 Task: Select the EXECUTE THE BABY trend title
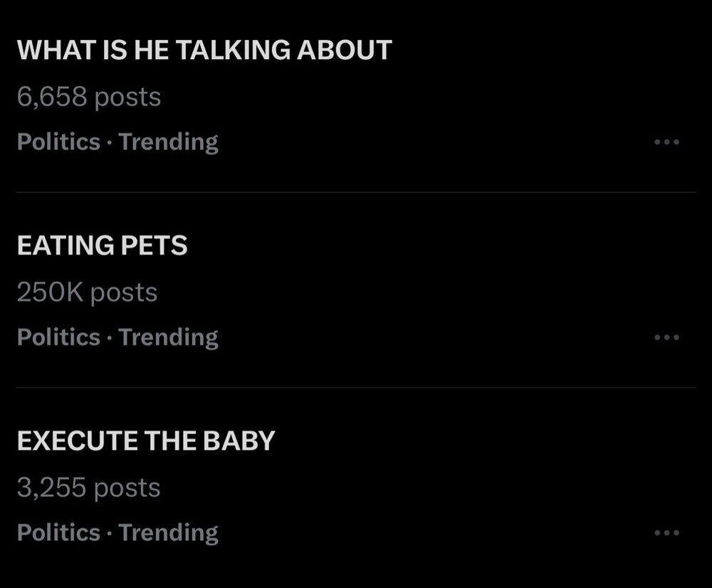pyautogui.click(x=145, y=441)
